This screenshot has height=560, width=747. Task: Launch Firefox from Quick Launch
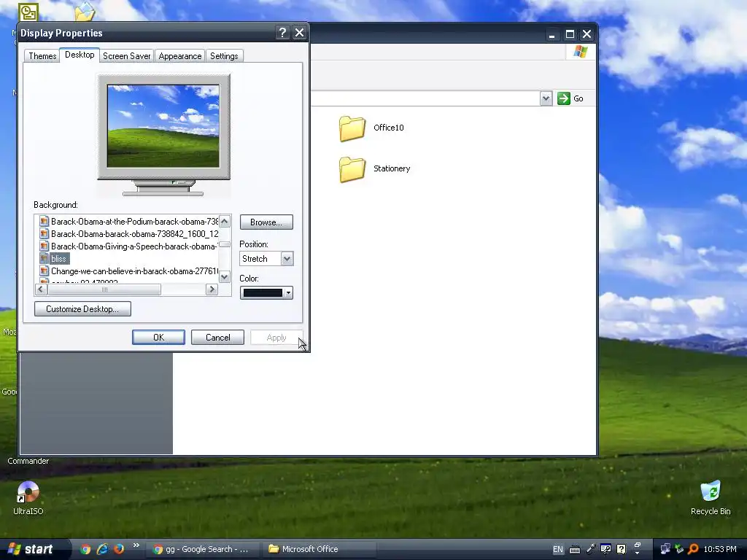pos(119,549)
